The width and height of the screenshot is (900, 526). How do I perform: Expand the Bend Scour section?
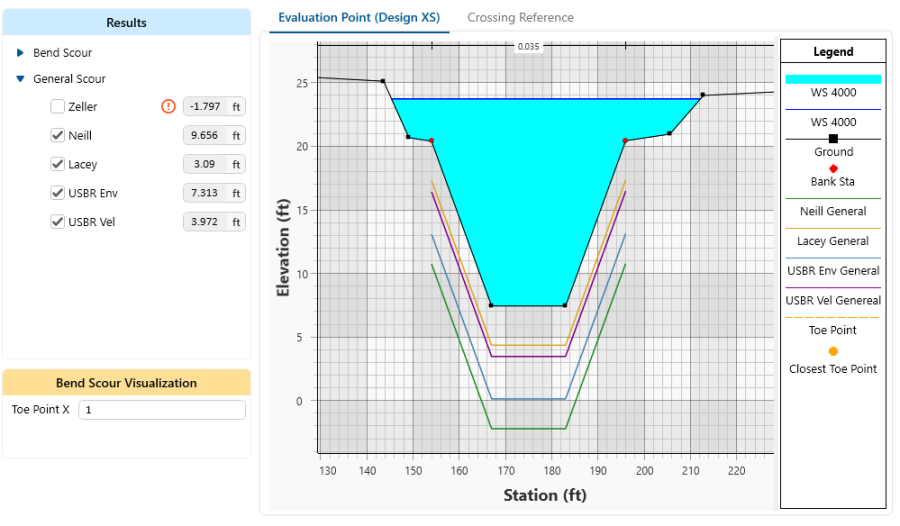pyautogui.click(x=21, y=53)
